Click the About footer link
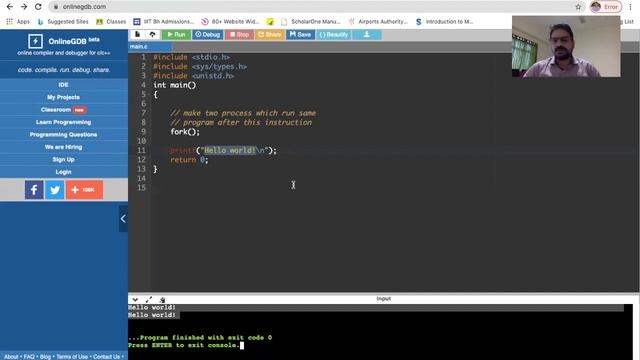The image size is (640, 360). click(x=11, y=357)
